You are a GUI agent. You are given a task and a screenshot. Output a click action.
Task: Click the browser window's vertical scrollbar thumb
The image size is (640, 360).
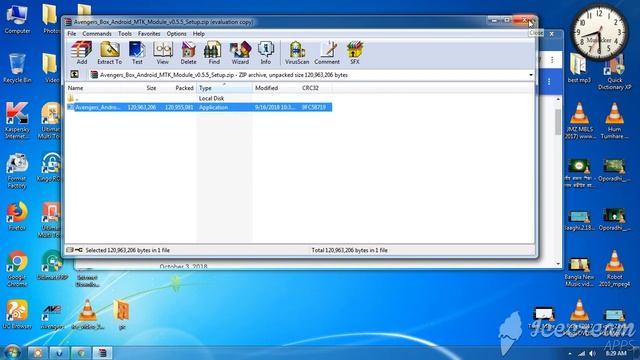(558, 122)
